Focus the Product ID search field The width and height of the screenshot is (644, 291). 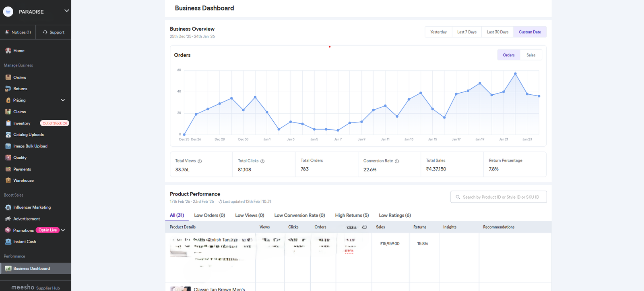tap(499, 197)
